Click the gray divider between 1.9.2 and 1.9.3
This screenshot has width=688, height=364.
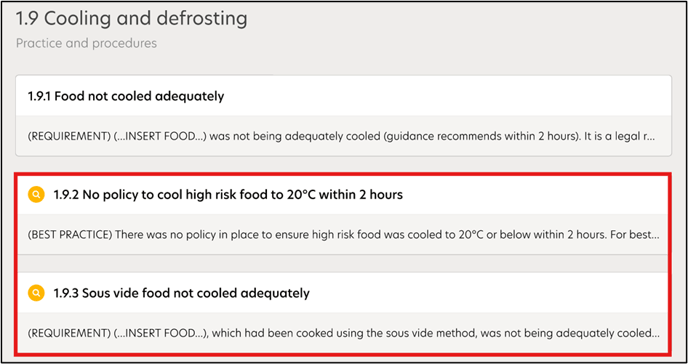coord(342,264)
